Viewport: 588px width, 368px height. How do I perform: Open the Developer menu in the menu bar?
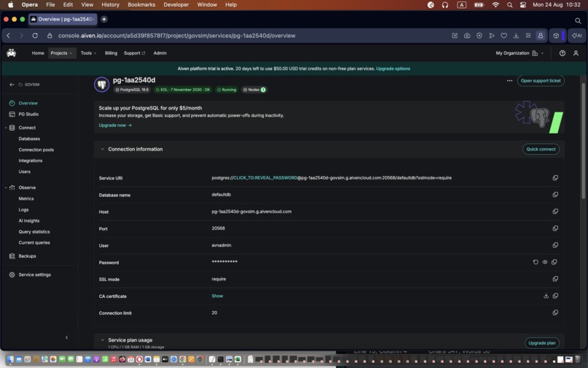[x=177, y=5]
